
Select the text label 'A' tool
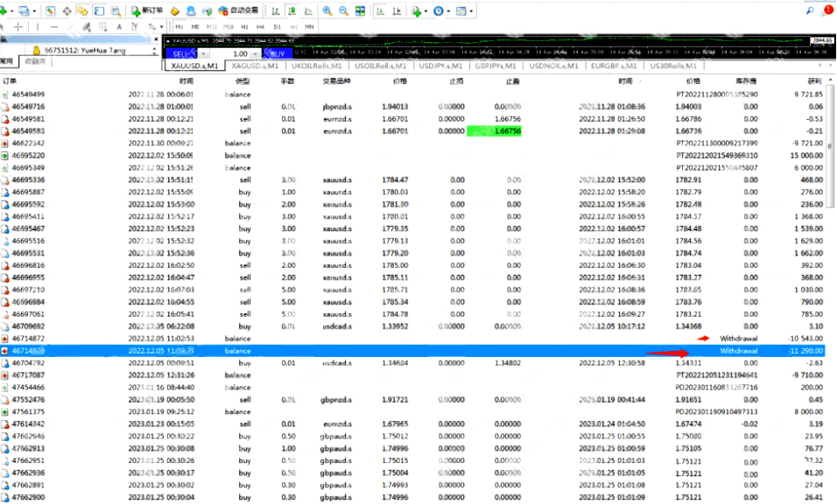118,26
